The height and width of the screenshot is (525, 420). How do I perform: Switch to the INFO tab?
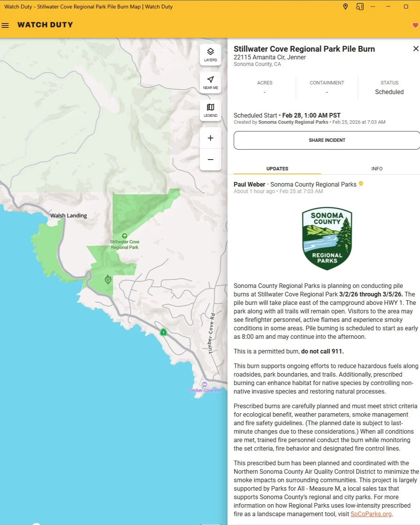click(377, 168)
